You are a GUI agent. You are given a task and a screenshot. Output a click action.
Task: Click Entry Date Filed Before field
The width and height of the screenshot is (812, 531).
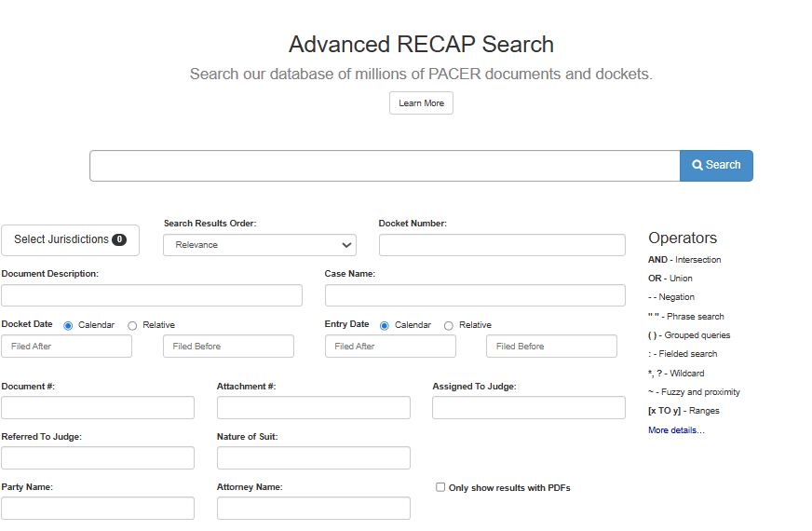(551, 347)
